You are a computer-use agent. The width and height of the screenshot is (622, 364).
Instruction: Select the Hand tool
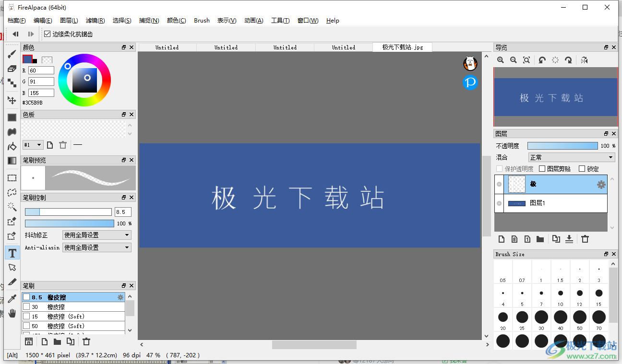tap(12, 314)
